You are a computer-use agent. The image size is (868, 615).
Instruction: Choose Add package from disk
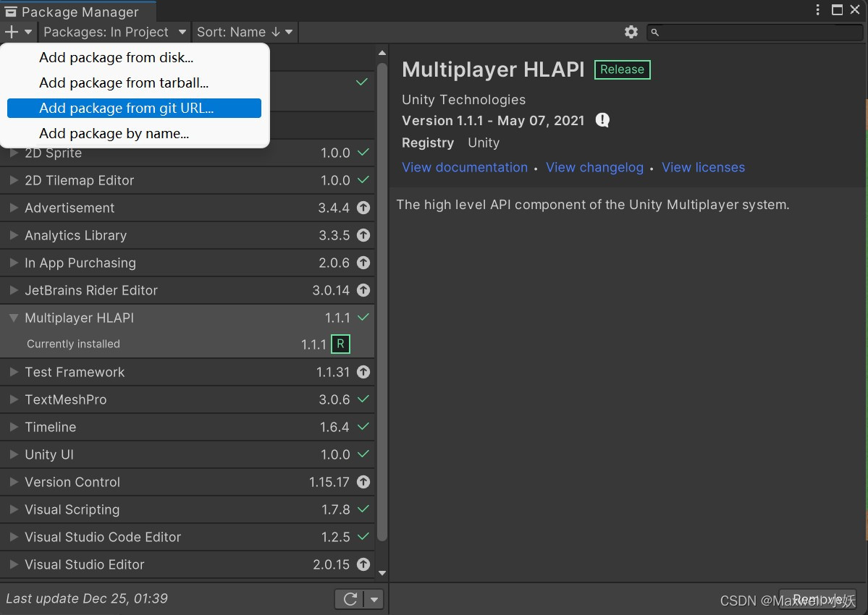134,57
